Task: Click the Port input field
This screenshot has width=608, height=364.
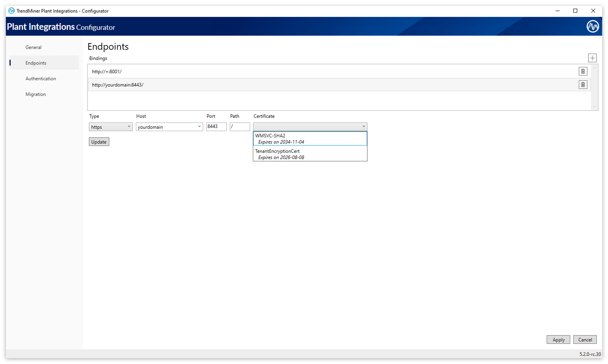Action: [216, 127]
